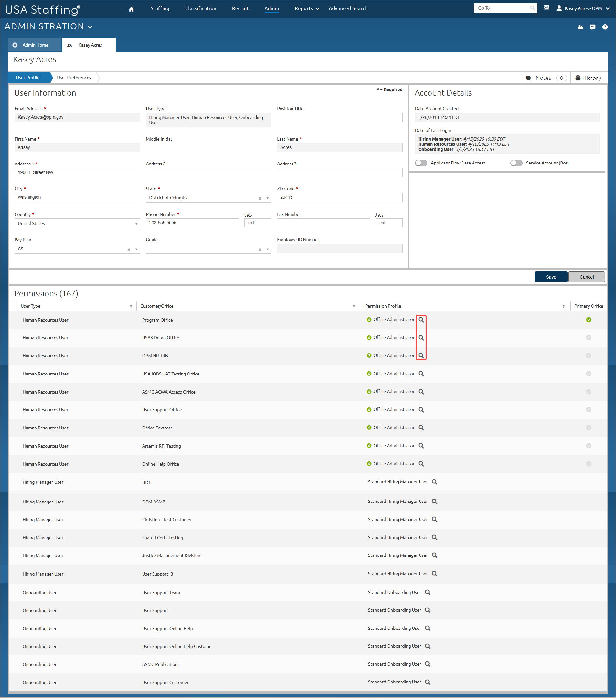View USAJOBS UAT Testing Office profile magnifier

(x=421, y=374)
